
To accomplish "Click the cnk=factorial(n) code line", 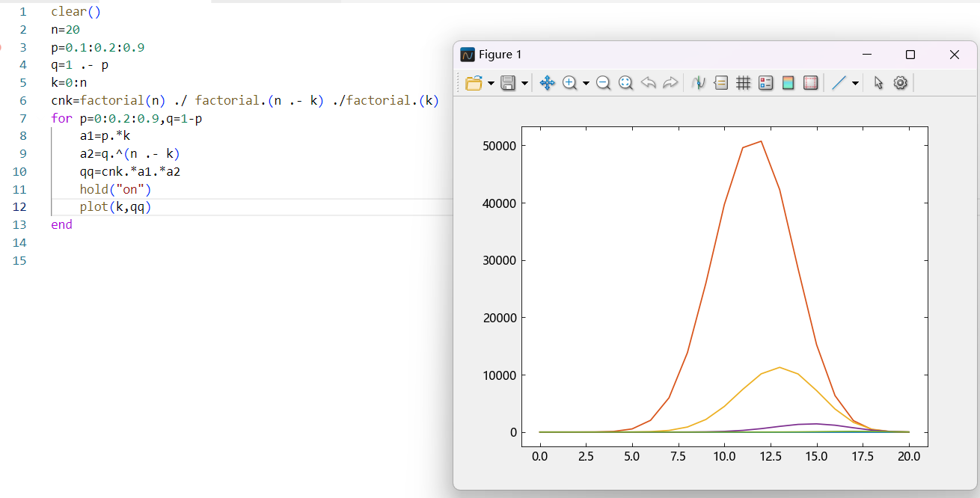I will (245, 101).
